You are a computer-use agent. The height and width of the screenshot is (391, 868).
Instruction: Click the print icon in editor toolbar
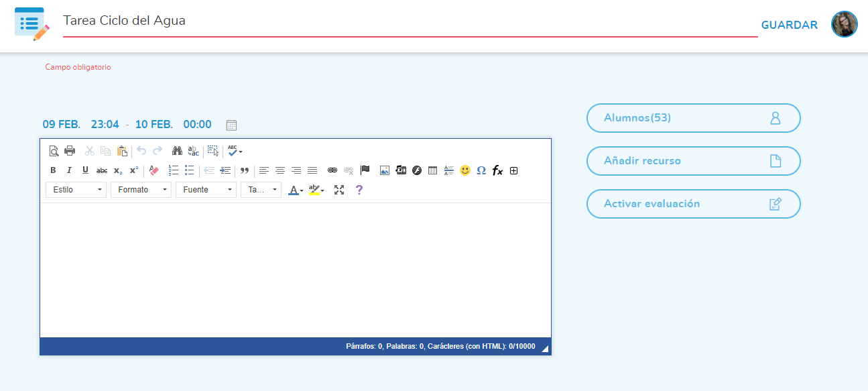(x=70, y=151)
